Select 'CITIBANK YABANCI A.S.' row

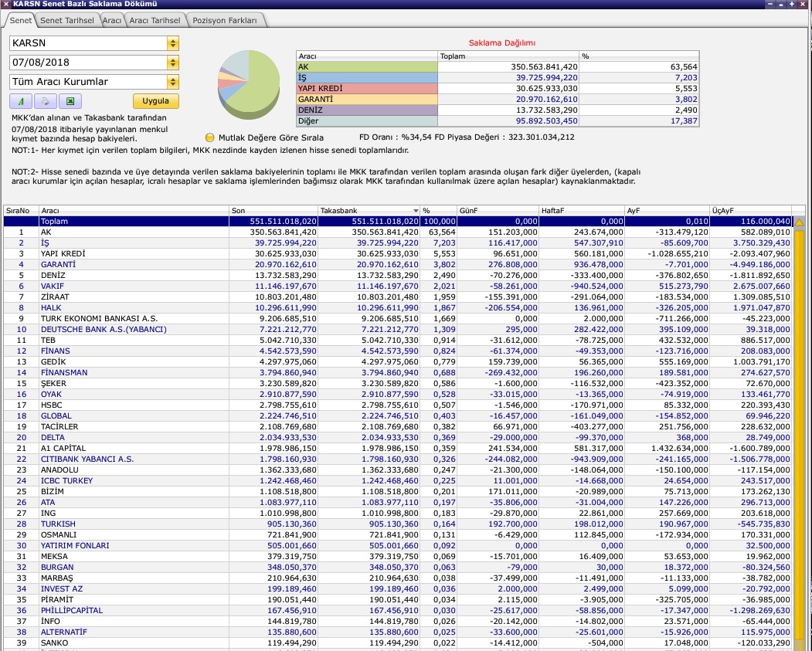click(x=87, y=459)
